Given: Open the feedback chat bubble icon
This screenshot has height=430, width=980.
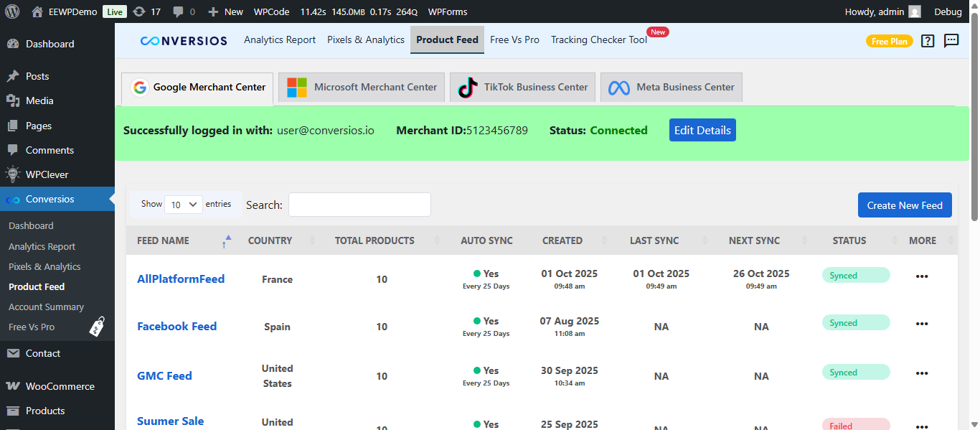Looking at the screenshot, I should click(x=951, y=41).
